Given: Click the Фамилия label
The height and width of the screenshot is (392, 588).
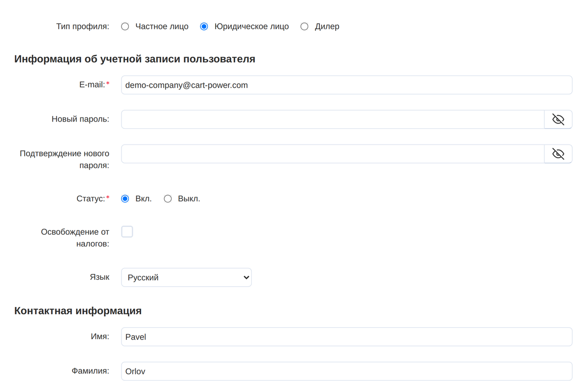Looking at the screenshot, I should coord(91,371).
